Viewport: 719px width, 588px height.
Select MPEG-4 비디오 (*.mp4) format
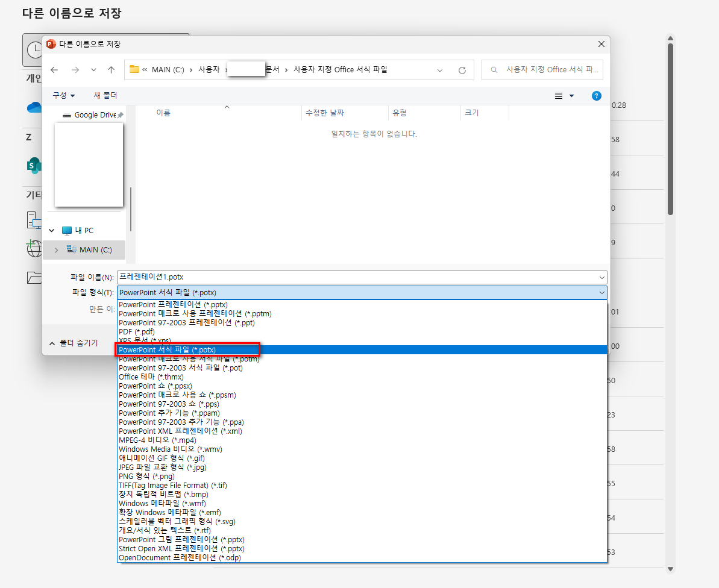point(362,440)
